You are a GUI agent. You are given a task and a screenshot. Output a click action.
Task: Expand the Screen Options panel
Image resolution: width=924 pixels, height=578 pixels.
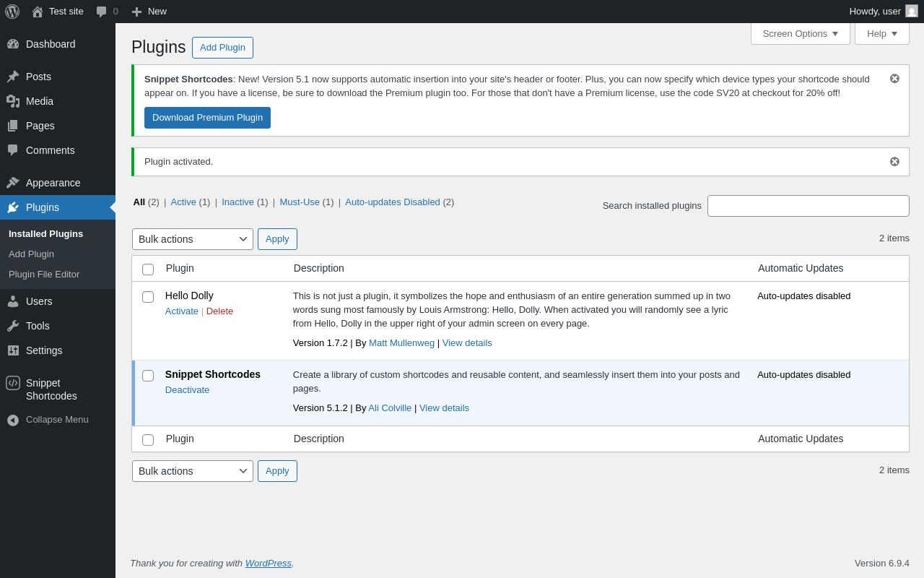801,33
